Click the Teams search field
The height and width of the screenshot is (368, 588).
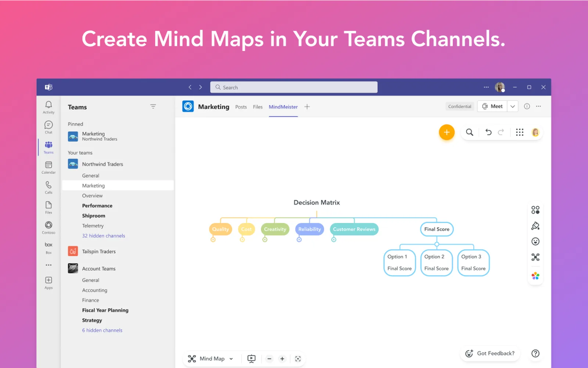[294, 87]
